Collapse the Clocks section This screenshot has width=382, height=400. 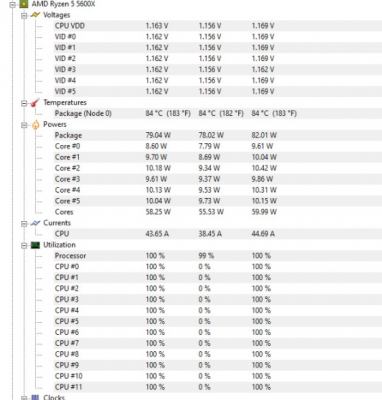click(x=24, y=397)
